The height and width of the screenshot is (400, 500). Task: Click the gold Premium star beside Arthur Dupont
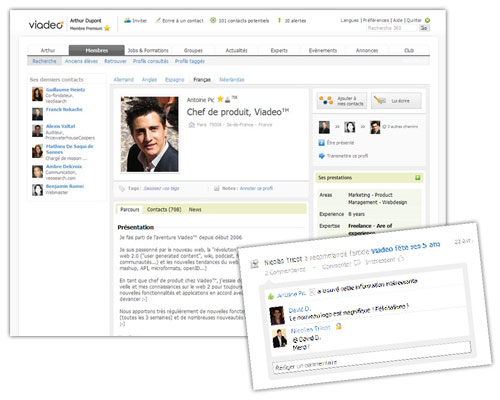click(x=107, y=28)
